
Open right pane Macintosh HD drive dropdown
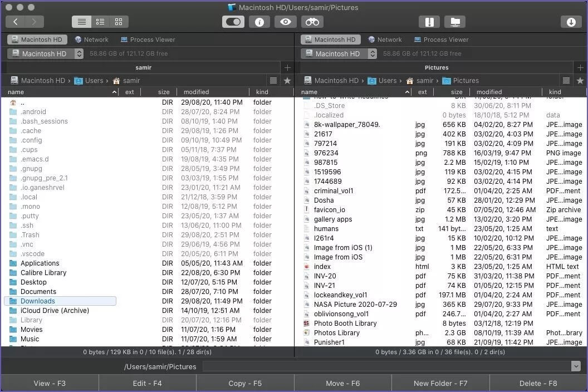pos(339,53)
